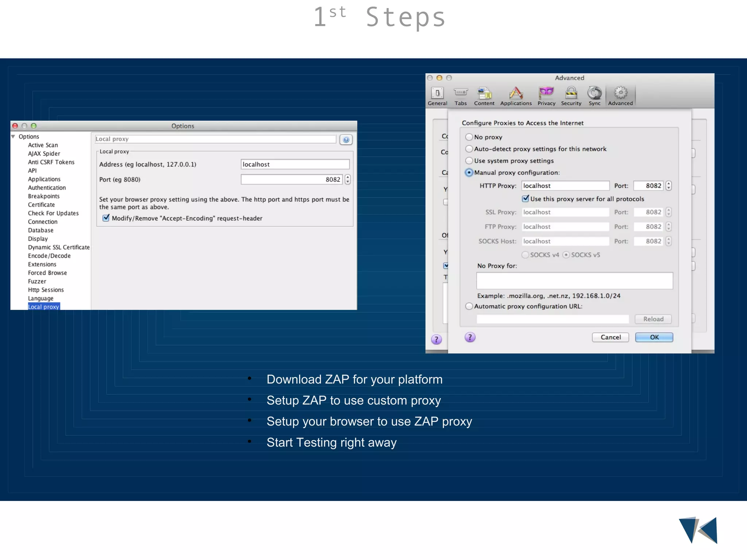747x560 pixels.
Task: Select AJAX Spider in options tree
Action: tap(44, 154)
